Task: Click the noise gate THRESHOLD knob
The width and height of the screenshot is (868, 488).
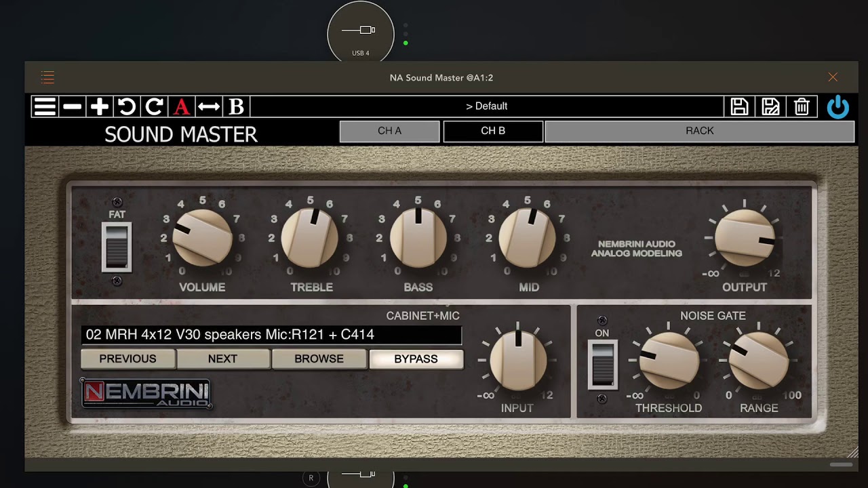Action: click(669, 361)
